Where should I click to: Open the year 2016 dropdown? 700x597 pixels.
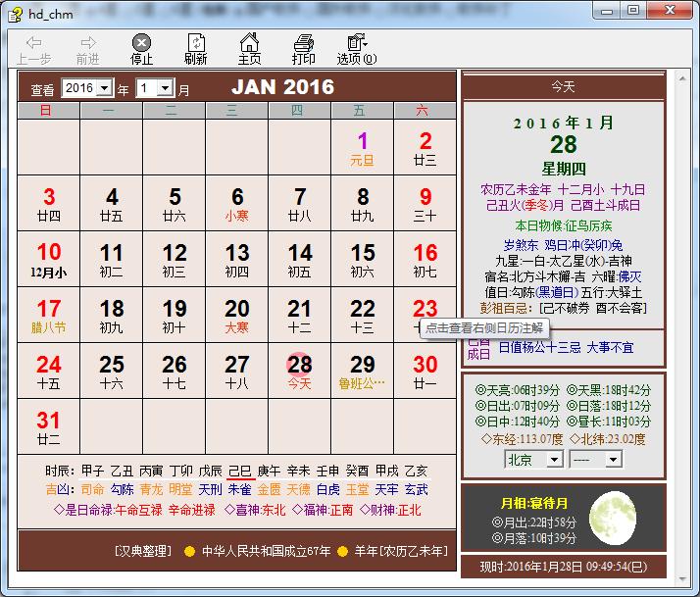(87, 88)
